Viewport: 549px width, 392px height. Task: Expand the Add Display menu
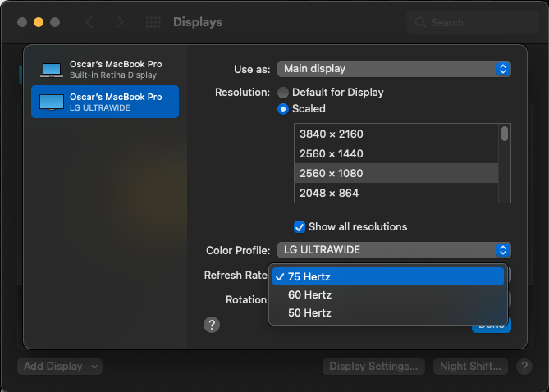(60, 367)
